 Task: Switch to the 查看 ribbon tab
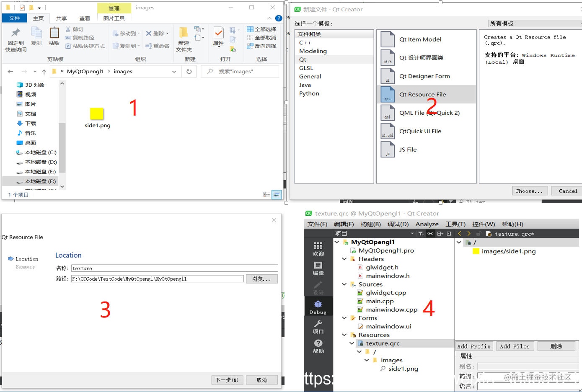click(85, 18)
